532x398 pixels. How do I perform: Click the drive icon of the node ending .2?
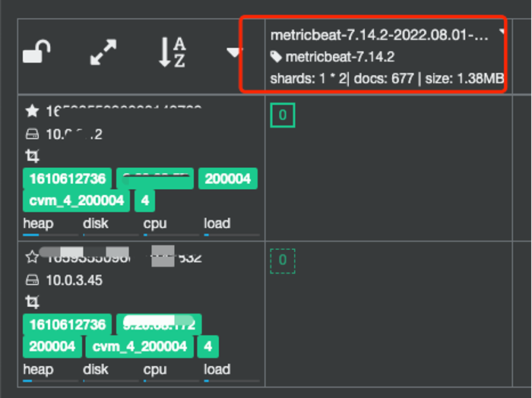click(32, 134)
